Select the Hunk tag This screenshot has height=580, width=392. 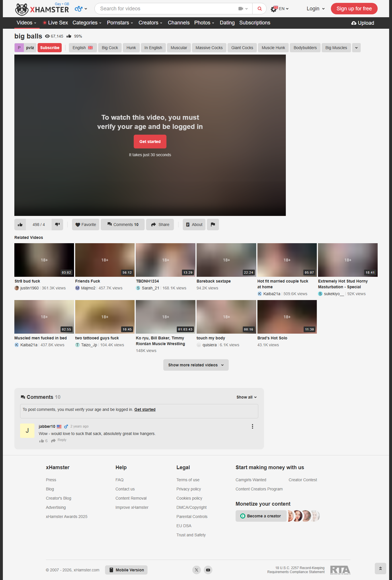point(131,48)
